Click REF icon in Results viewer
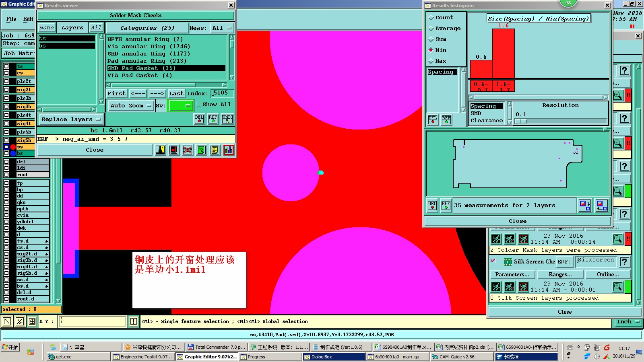This screenshot has width=644, height=362. 213,119
